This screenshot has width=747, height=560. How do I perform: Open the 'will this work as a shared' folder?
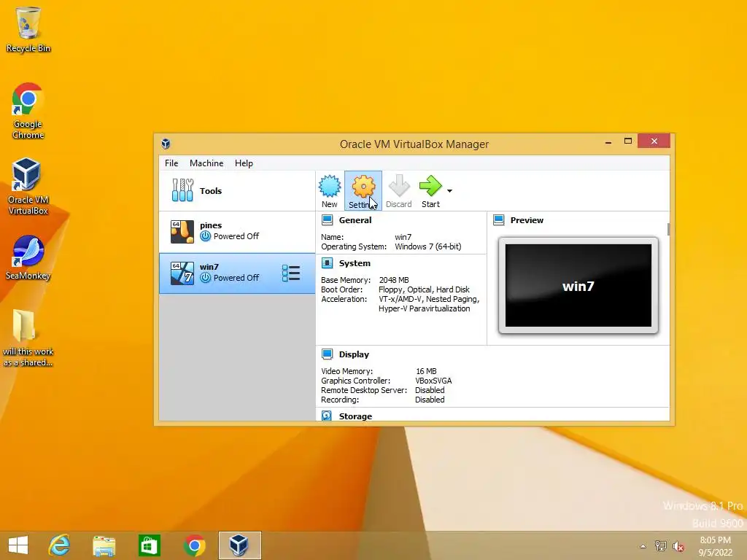coord(28,338)
